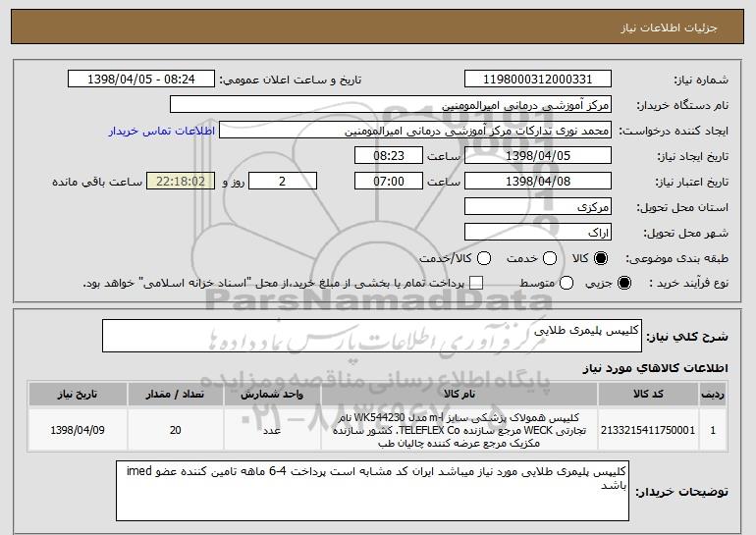Click the validity date field 1398/04/08
Image resolution: width=756 pixels, height=535 pixels.
538,182
